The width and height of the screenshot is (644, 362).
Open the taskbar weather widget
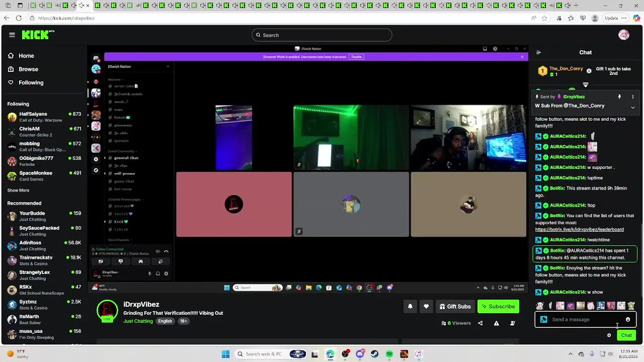click(18, 354)
